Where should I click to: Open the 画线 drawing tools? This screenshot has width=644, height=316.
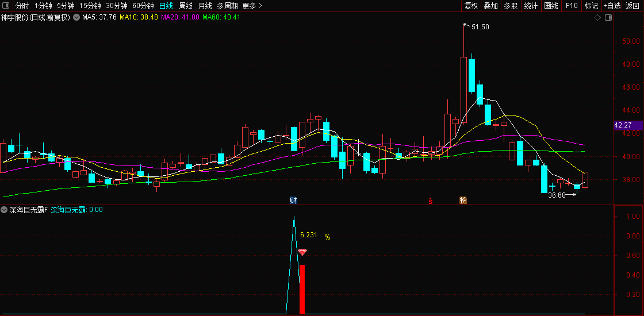[551, 6]
